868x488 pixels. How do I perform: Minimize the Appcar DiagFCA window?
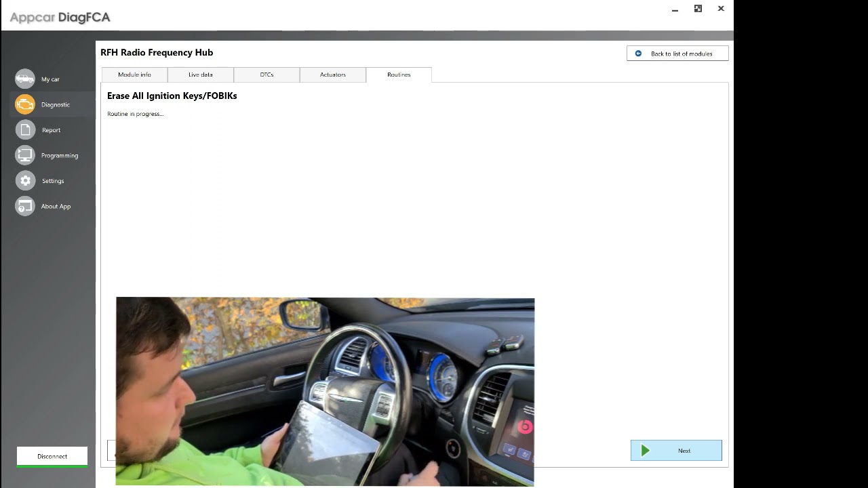(x=675, y=9)
